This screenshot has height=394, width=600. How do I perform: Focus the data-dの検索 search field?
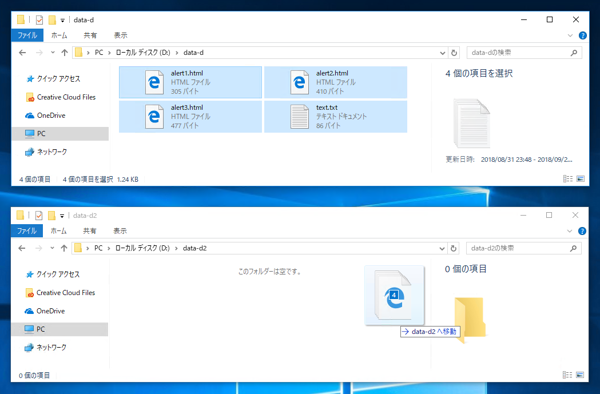[524, 53]
